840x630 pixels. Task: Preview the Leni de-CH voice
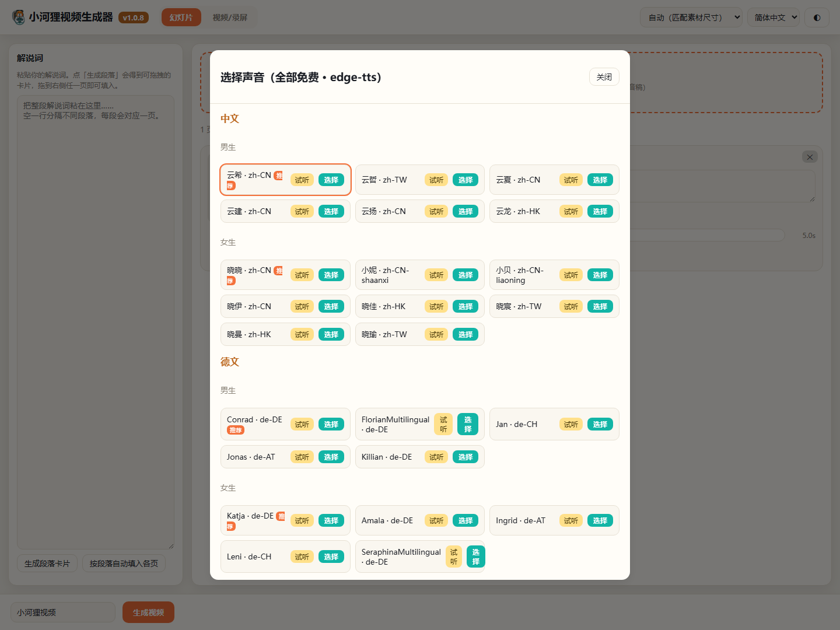click(x=302, y=557)
